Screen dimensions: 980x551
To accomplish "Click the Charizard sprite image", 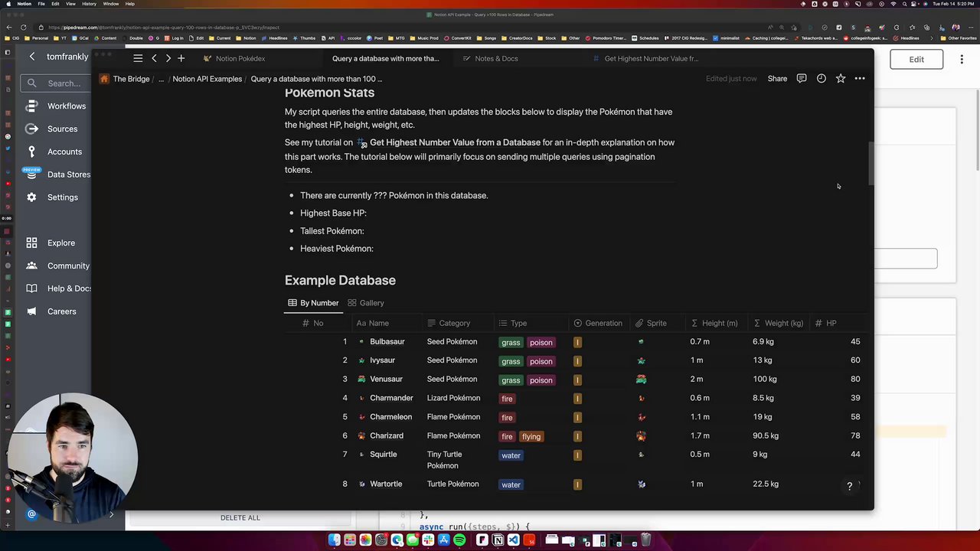I will tap(641, 436).
